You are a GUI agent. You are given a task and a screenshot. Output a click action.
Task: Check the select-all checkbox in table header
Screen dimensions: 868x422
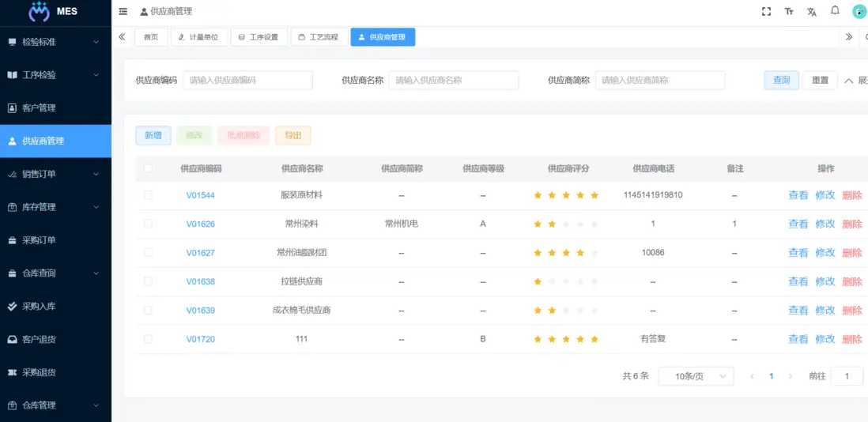(x=148, y=168)
